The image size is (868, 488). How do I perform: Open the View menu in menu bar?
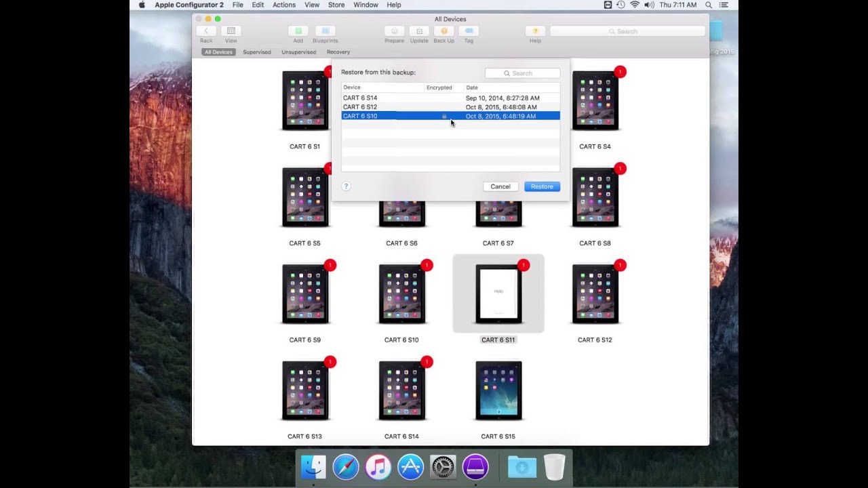point(312,5)
